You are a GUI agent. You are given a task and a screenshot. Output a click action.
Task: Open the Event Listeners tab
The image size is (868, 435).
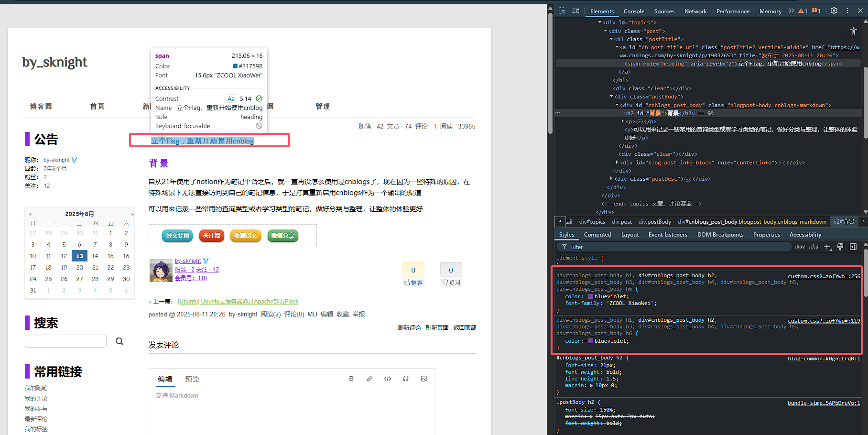(x=668, y=235)
